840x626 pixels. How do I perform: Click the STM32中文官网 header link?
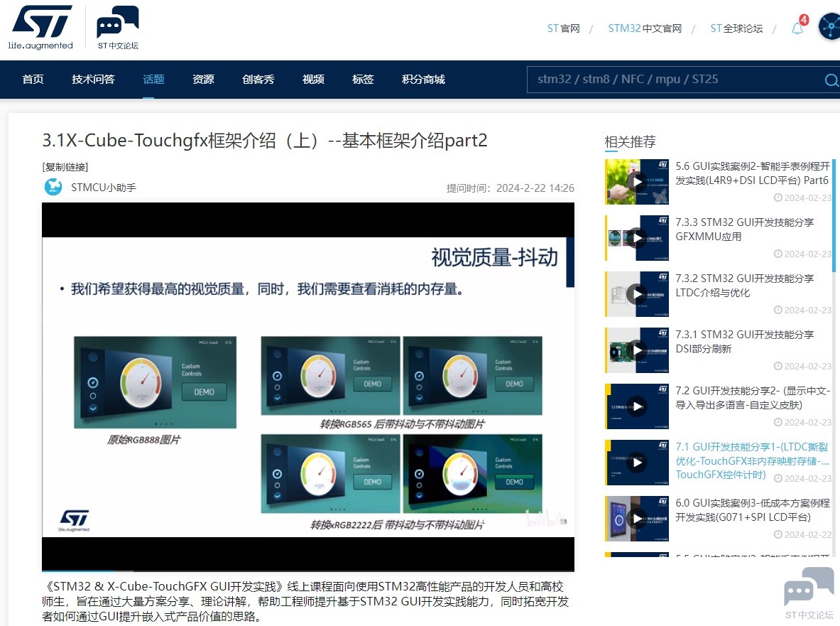point(645,28)
